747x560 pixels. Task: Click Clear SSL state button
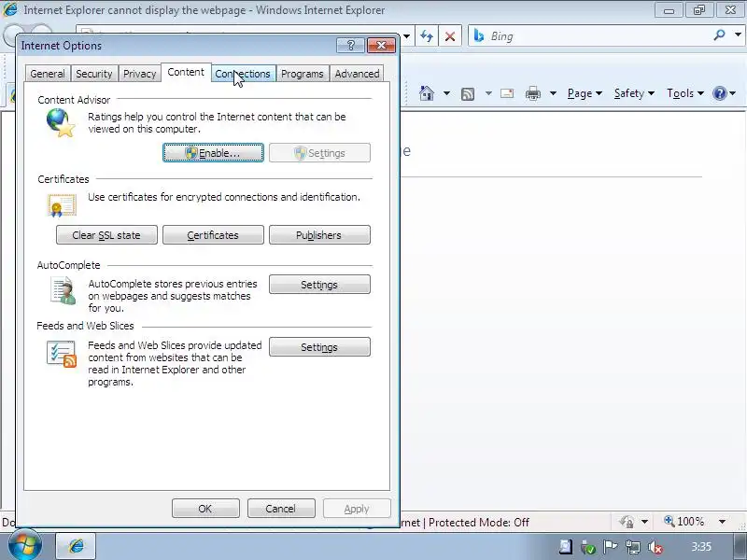click(106, 235)
